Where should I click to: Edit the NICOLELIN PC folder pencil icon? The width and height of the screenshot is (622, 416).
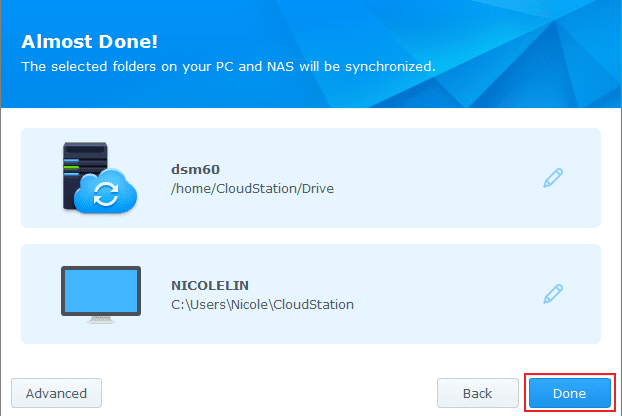pos(553,294)
